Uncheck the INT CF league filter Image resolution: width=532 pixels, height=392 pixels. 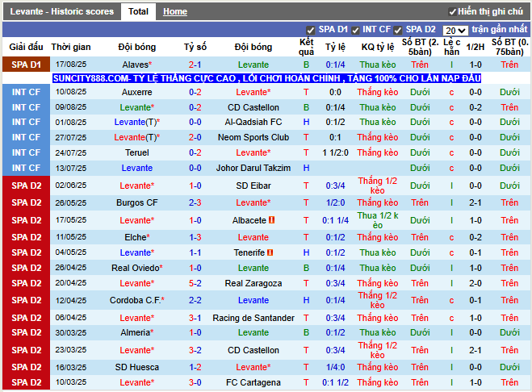pos(355,30)
